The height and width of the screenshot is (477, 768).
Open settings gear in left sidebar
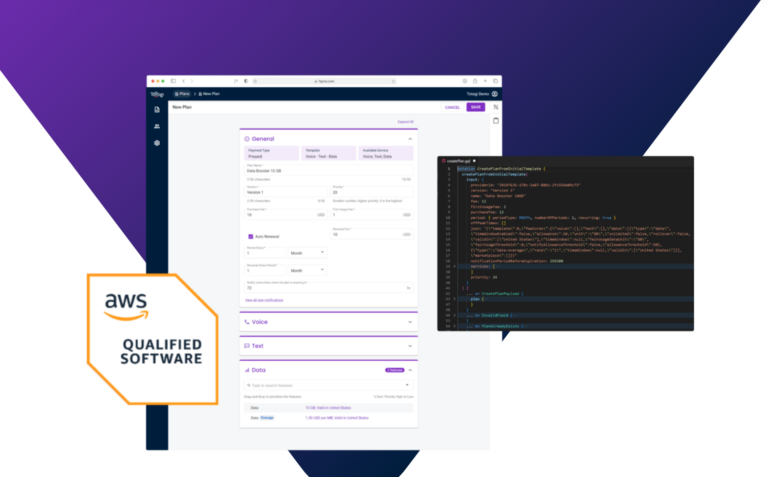[157, 143]
